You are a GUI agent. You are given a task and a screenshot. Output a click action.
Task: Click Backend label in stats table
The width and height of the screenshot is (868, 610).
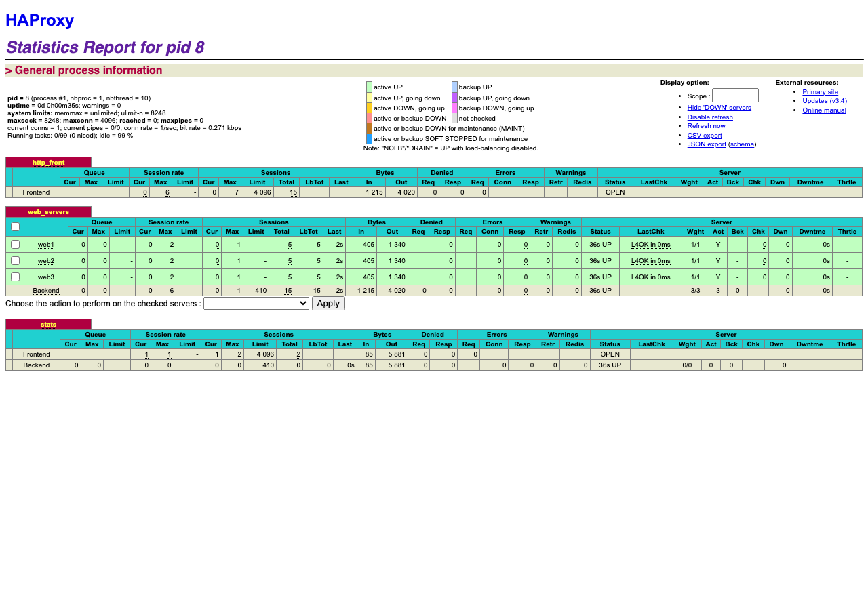point(37,365)
